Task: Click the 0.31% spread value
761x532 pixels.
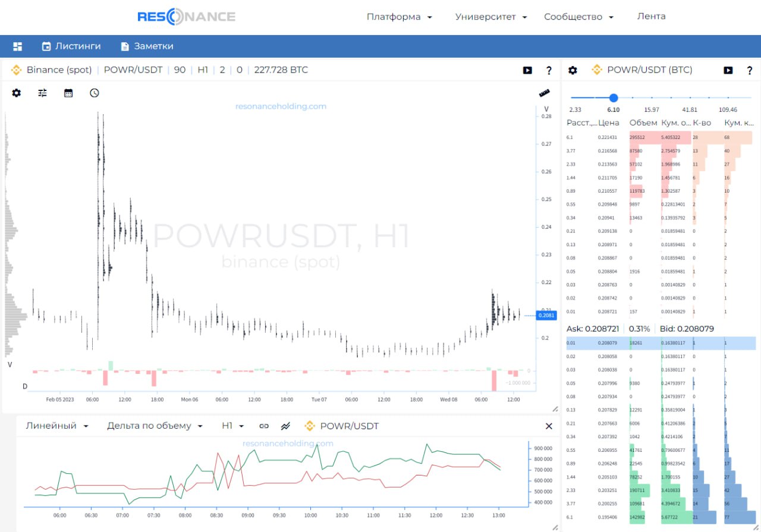Action: click(x=639, y=329)
